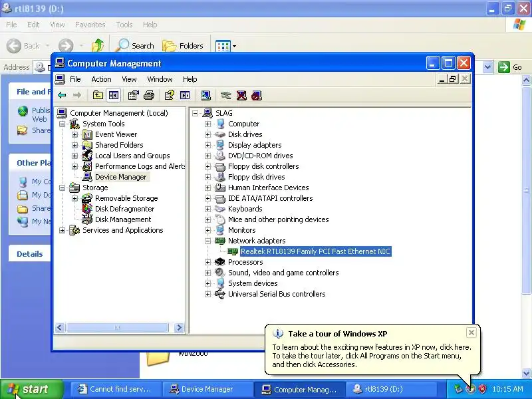Select IDE ATA/ATAPI controllers category

click(271, 198)
